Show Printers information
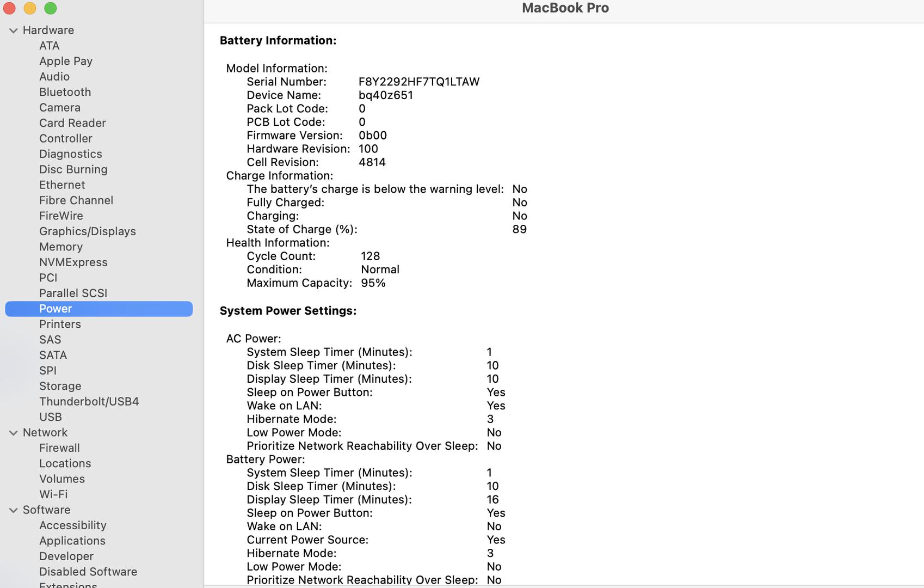 (x=60, y=324)
